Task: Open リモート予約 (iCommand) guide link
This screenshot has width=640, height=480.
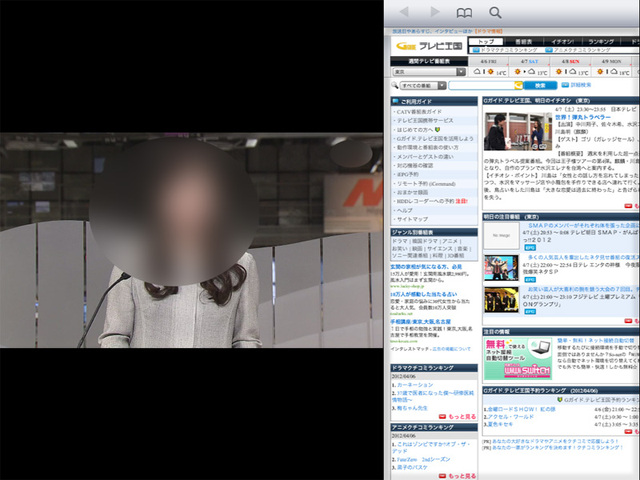Action: (x=426, y=183)
